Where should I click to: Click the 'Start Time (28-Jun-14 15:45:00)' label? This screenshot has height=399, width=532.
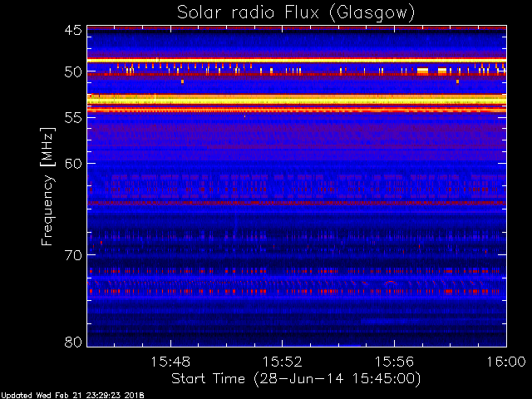[x=296, y=379]
